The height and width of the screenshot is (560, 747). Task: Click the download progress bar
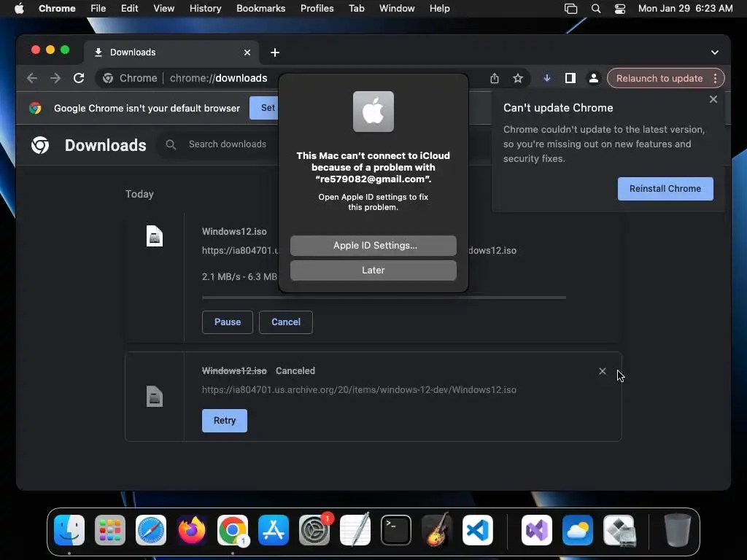click(x=384, y=297)
